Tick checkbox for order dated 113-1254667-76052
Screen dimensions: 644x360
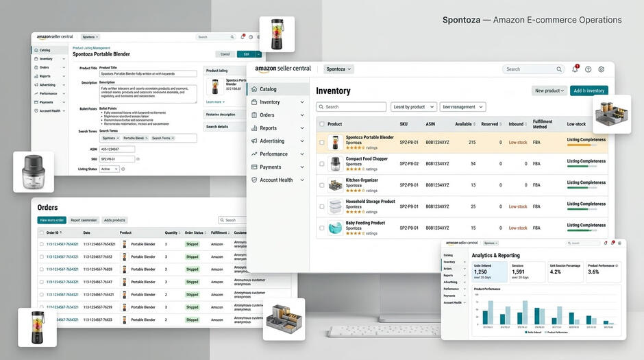tap(42, 257)
